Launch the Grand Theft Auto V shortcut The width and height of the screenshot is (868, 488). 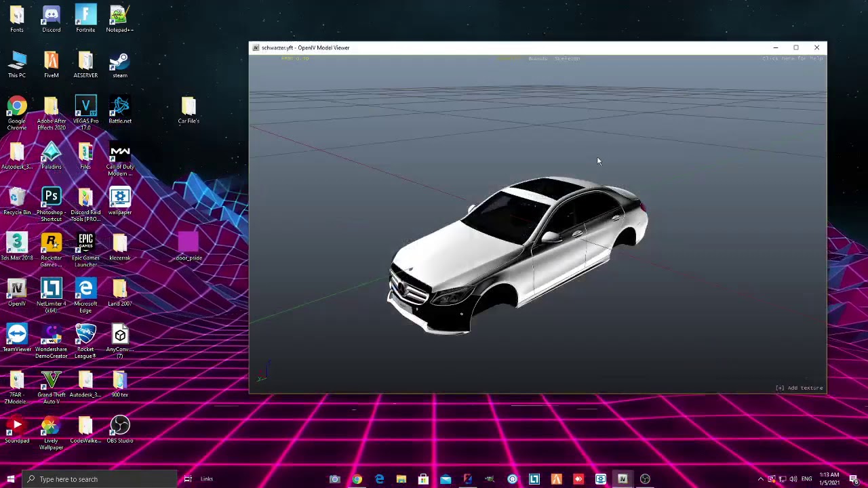pyautogui.click(x=51, y=387)
